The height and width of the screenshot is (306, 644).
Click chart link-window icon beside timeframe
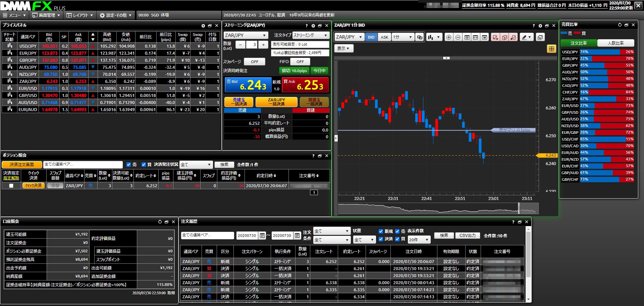(x=420, y=37)
